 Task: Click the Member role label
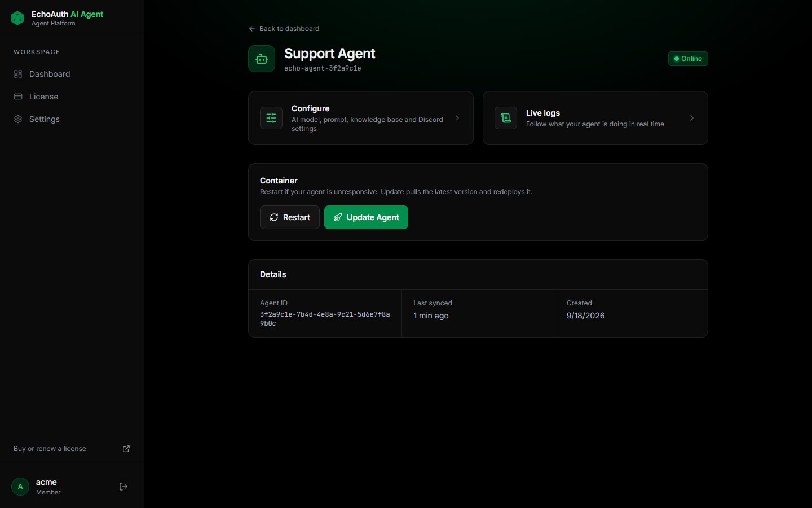click(48, 492)
